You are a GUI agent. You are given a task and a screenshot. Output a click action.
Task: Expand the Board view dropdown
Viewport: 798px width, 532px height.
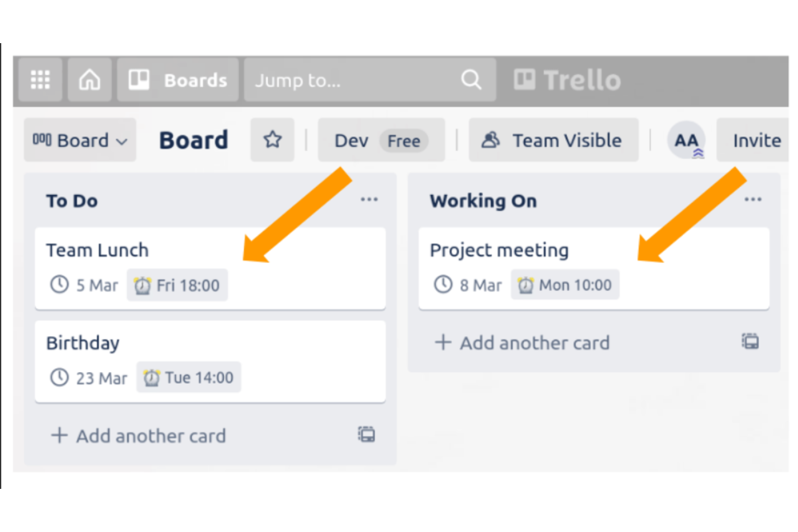click(x=79, y=140)
